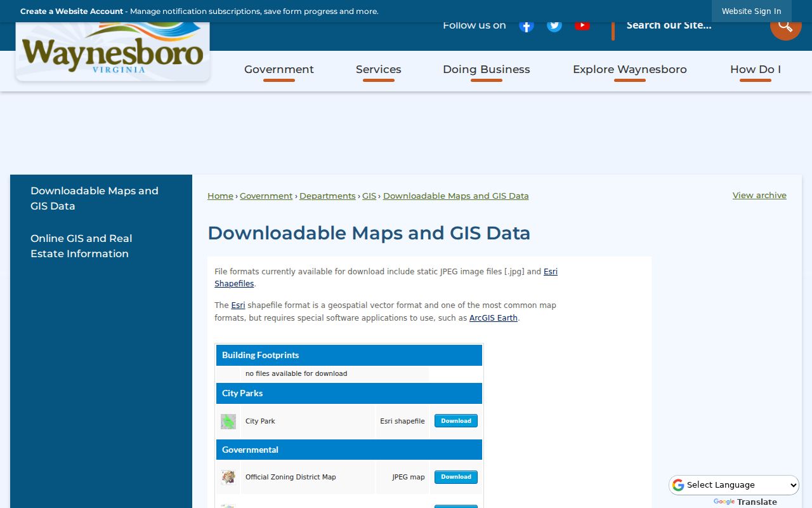Click Official Zoning District Map file name

pos(291,477)
